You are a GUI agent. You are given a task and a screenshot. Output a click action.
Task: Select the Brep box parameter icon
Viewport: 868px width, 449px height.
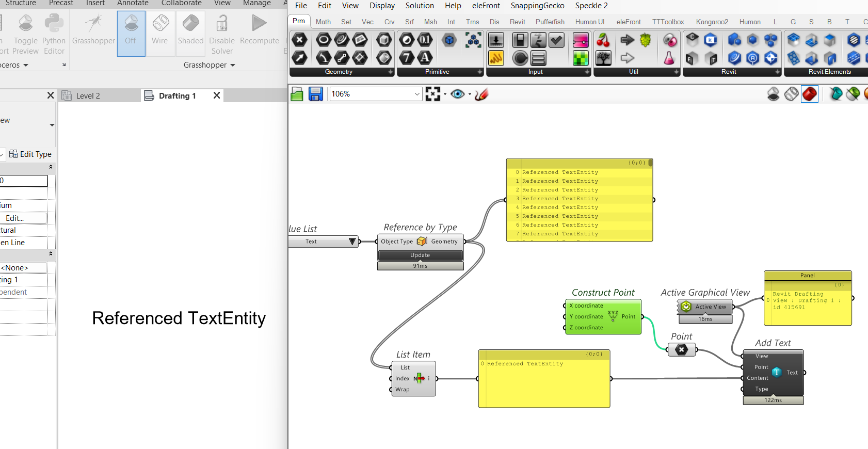pyautogui.click(x=384, y=40)
